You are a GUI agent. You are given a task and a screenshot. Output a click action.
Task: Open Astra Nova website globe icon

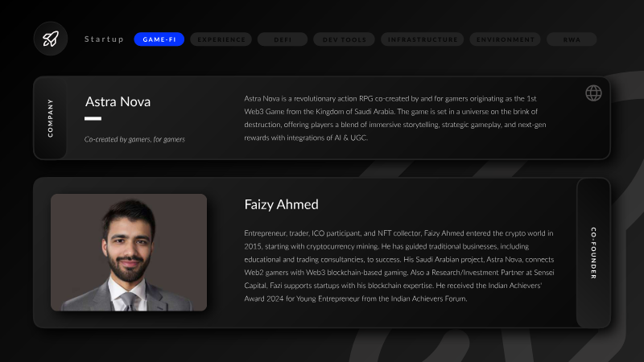[593, 93]
